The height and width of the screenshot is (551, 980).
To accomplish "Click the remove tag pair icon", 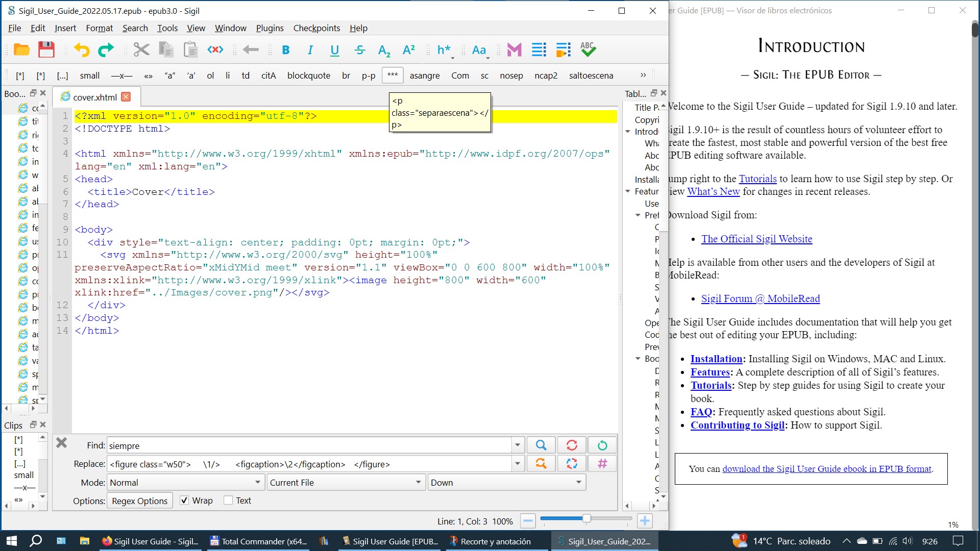I will pyautogui.click(x=215, y=49).
